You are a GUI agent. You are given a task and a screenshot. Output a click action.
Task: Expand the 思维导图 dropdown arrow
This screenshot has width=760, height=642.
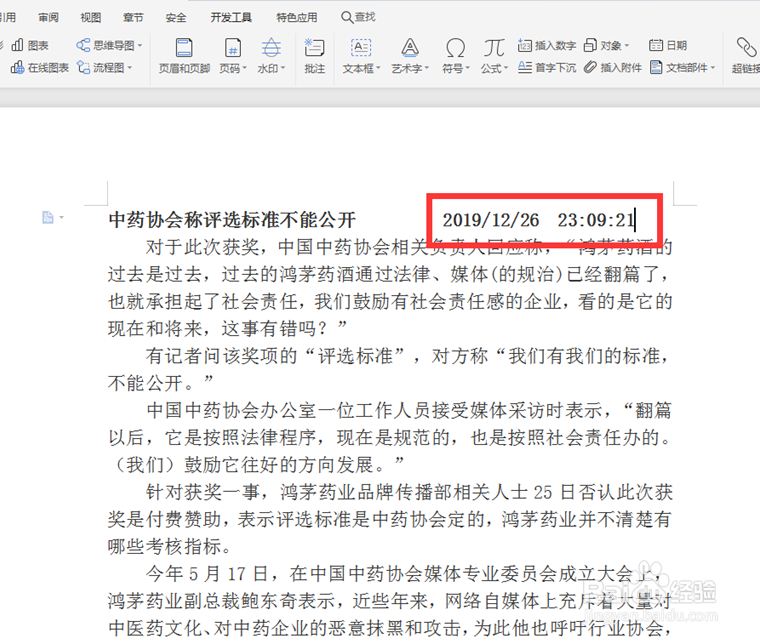coord(140,46)
